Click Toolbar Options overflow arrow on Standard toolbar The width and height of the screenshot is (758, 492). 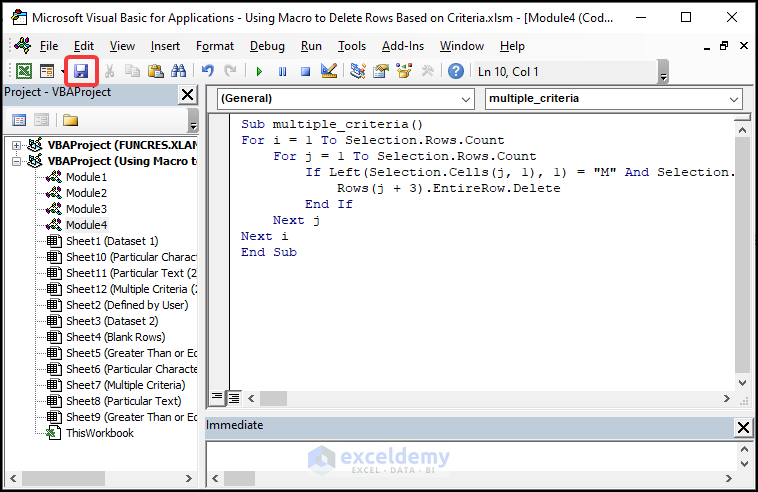click(x=663, y=72)
